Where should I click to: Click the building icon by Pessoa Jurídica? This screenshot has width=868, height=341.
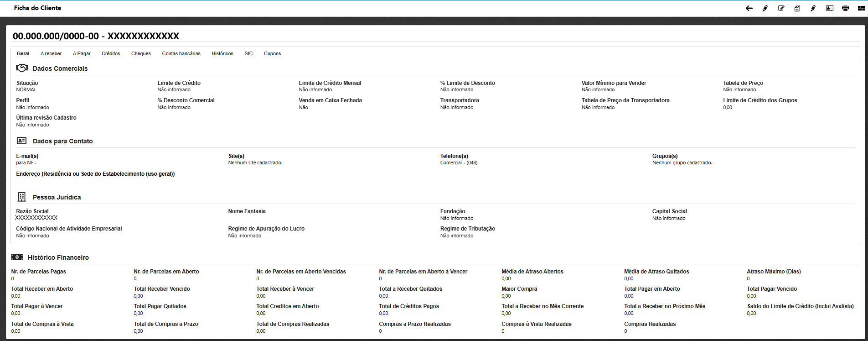tap(21, 197)
